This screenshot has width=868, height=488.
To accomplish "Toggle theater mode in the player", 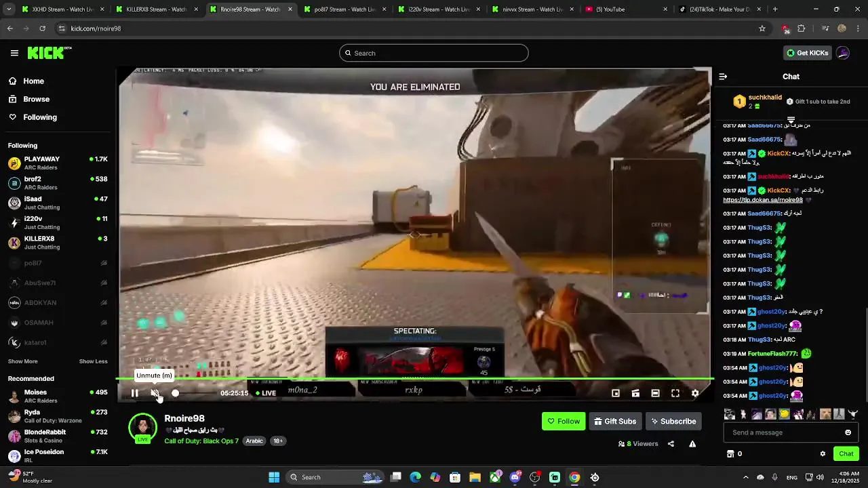I will click(x=655, y=393).
